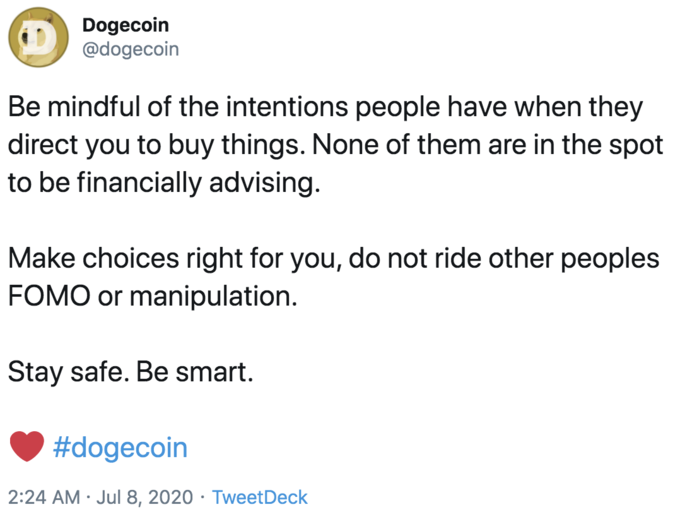This screenshot has height=519, width=680.
Task: Visit the @dogecoin handle
Action: (x=131, y=49)
